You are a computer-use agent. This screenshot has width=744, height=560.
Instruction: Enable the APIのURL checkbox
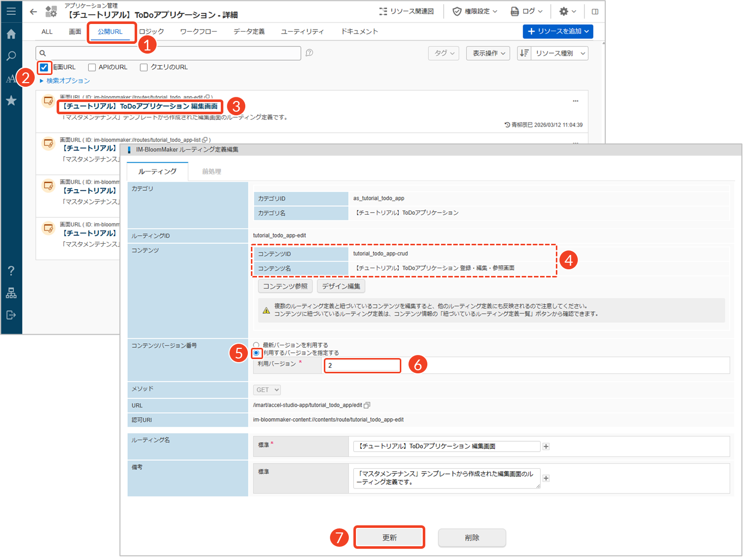(x=92, y=67)
